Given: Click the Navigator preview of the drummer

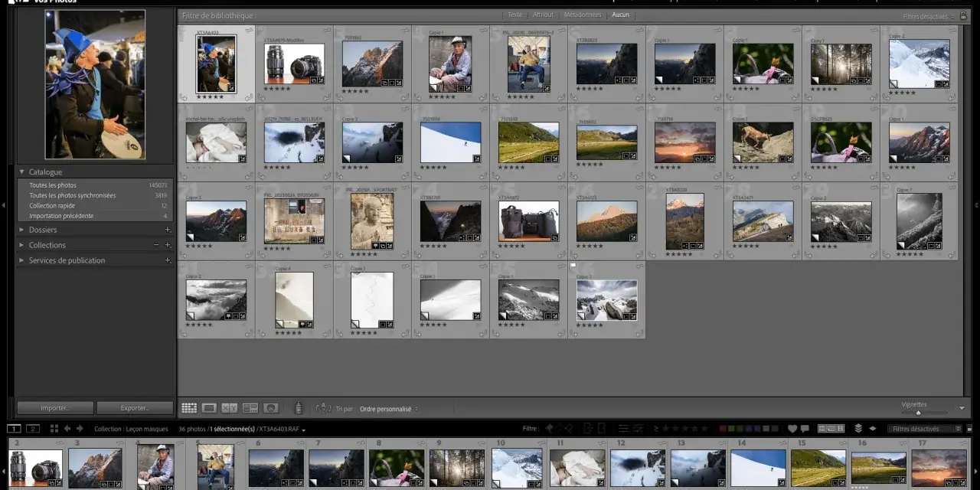Looking at the screenshot, I should click(95, 84).
